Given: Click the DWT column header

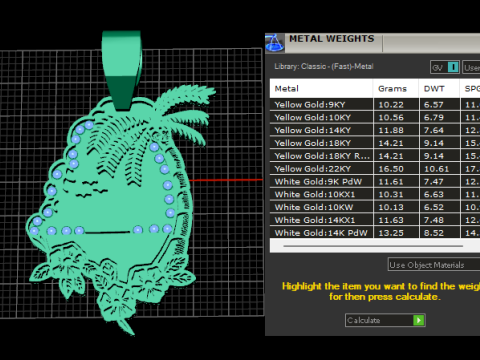Looking at the screenshot, I should coord(439,89).
